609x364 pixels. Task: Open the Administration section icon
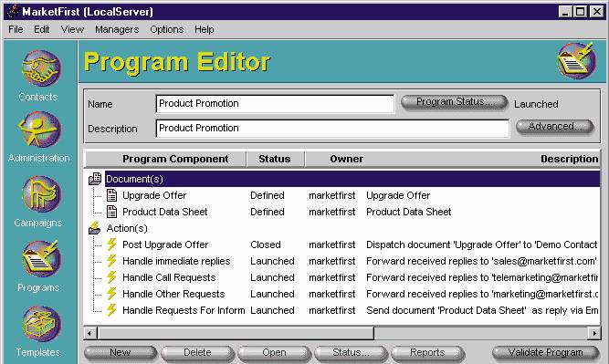(x=39, y=130)
